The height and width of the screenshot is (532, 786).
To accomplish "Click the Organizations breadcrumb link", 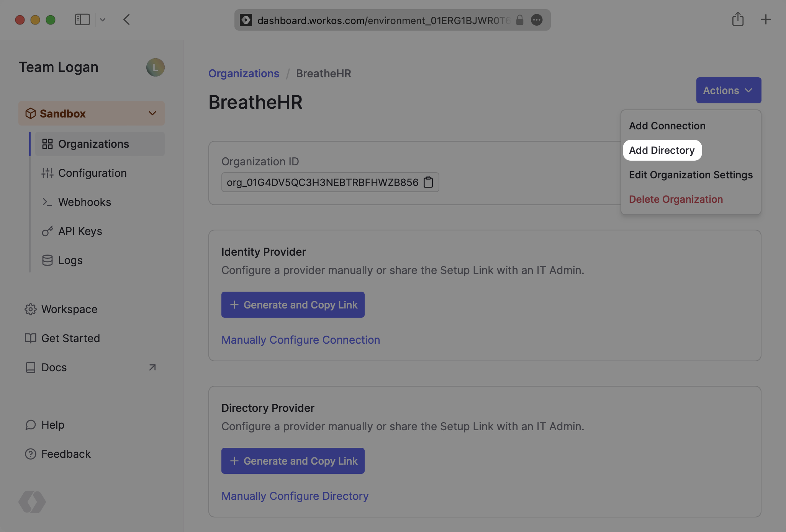I will (x=244, y=73).
